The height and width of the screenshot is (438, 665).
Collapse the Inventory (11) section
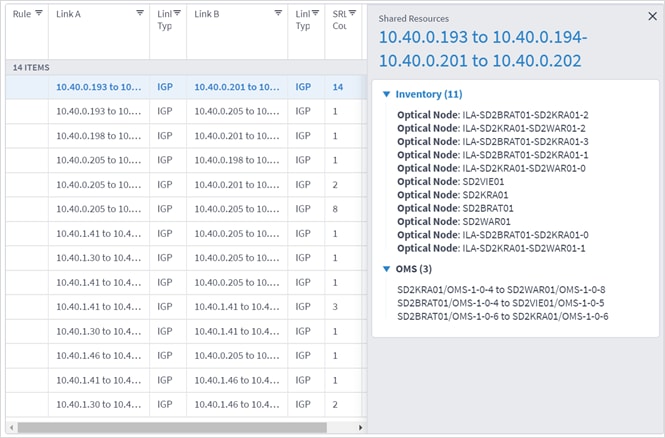(x=386, y=94)
